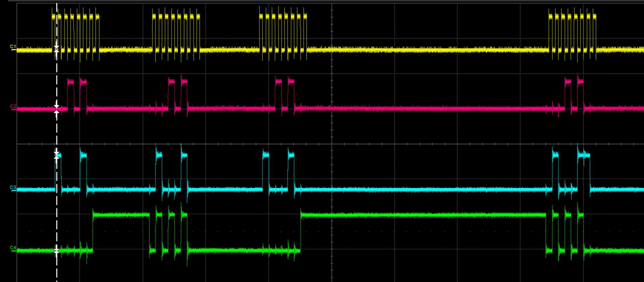This screenshot has width=644, height=282.
Task: Select the cyan C3 channel label
Action: tap(13, 187)
